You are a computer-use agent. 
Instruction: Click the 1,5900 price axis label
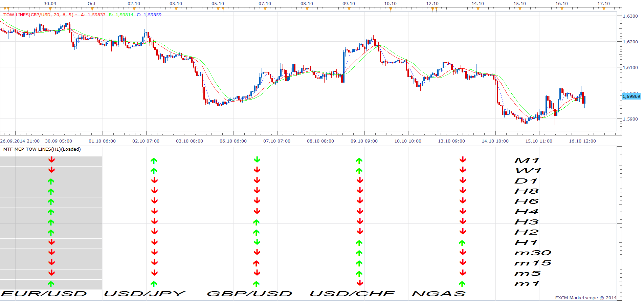[630, 119]
